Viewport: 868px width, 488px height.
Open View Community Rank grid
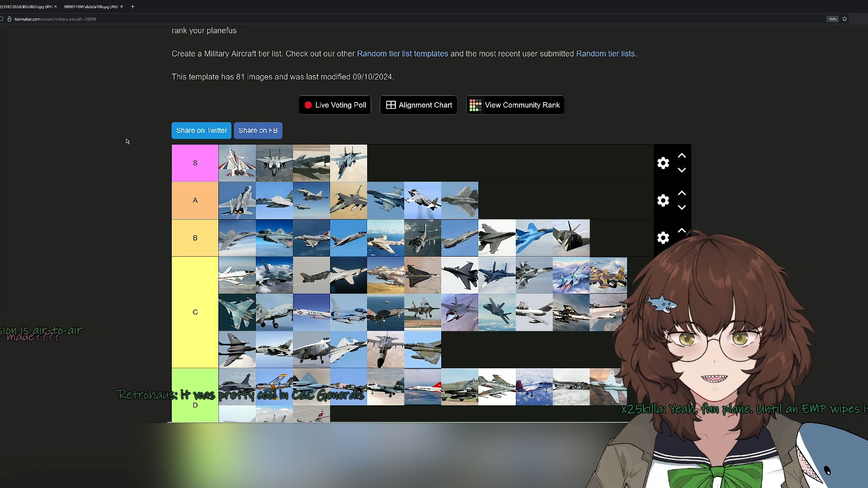[x=515, y=105]
